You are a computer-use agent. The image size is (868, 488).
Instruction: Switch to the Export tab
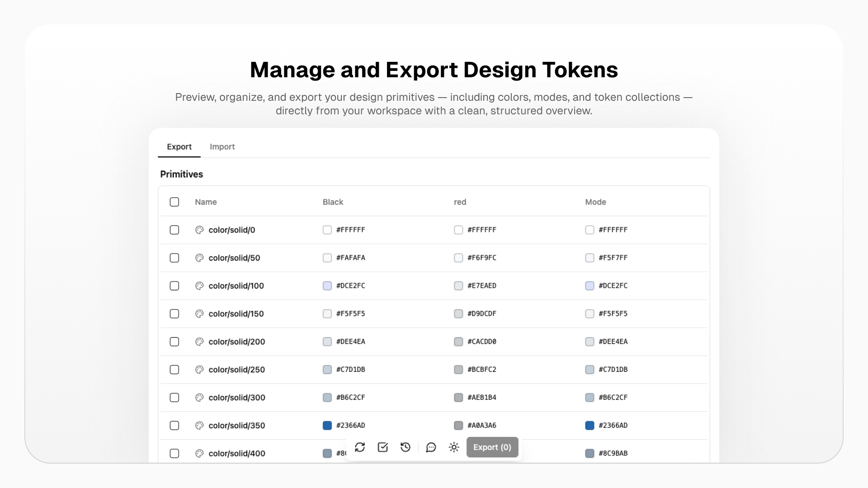(179, 147)
